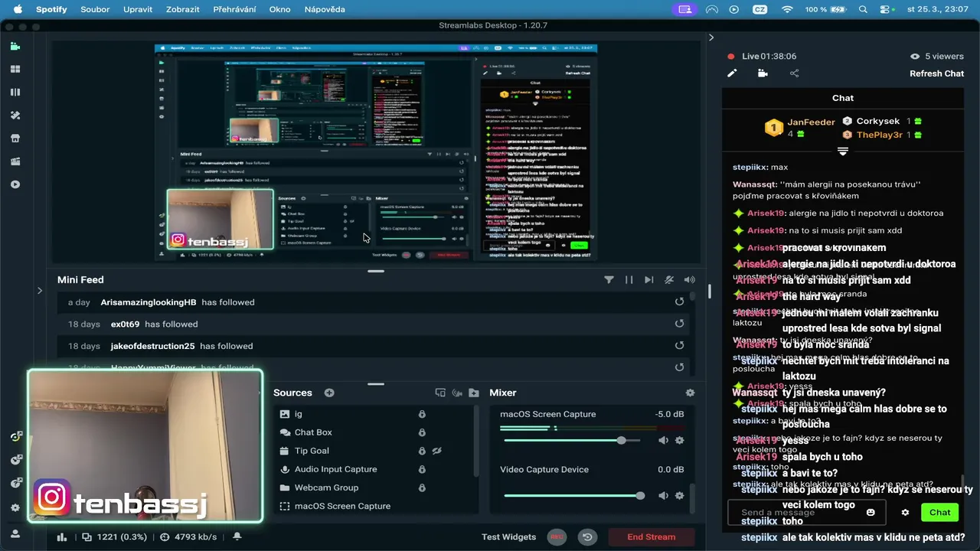Replay the ex0t69 follow alert
The width and height of the screenshot is (980, 551).
pos(679,324)
